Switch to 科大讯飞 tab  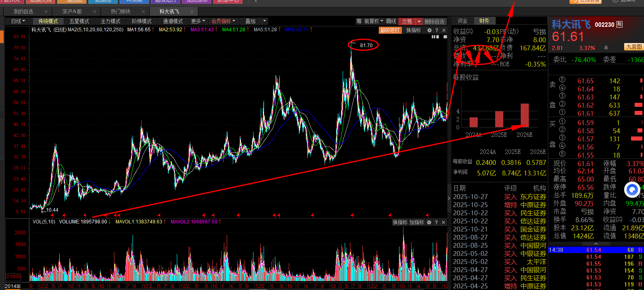[170, 12]
